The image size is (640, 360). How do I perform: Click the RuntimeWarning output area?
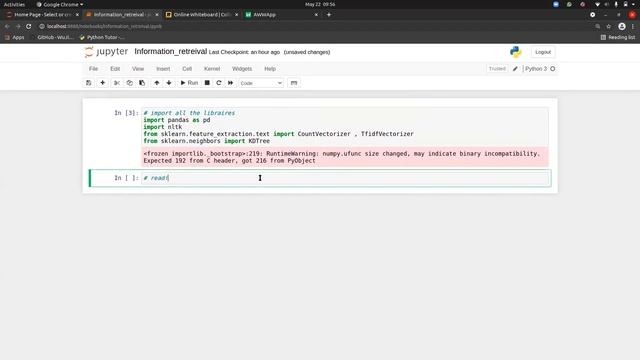[345, 157]
